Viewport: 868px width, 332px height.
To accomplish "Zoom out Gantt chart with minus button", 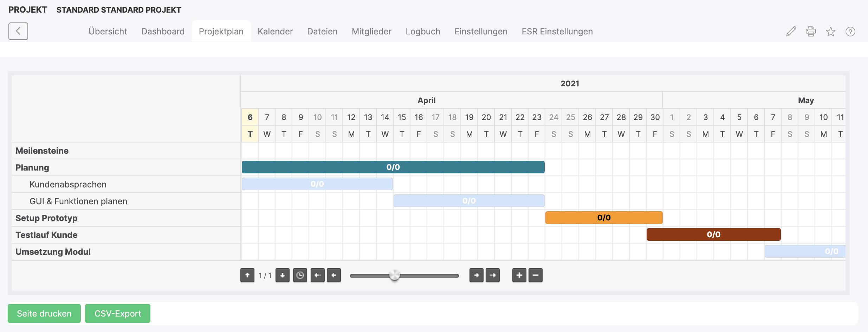I will click(x=535, y=275).
